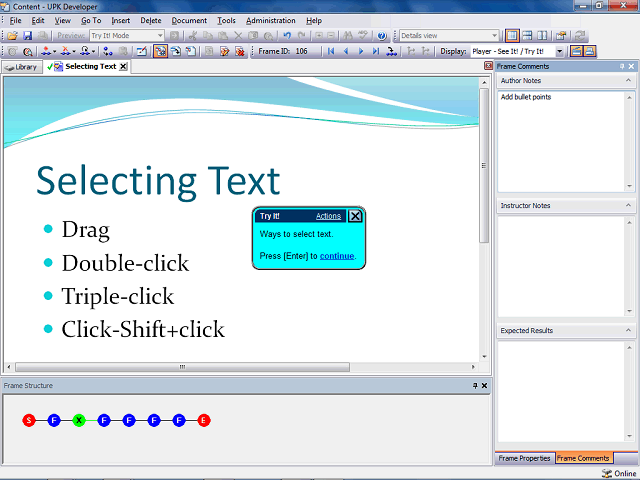Select the red S start frame node
640x480 pixels.
pyautogui.click(x=29, y=420)
